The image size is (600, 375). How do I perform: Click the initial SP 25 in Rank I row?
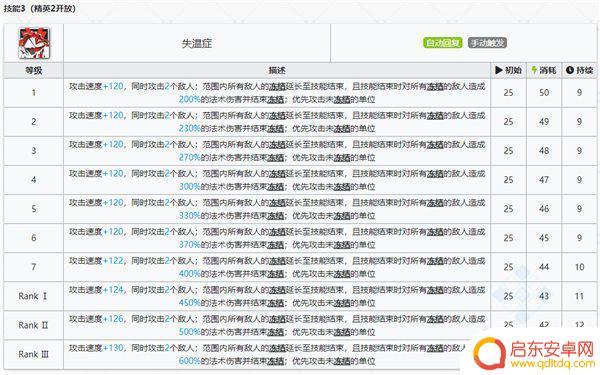pyautogui.click(x=509, y=296)
